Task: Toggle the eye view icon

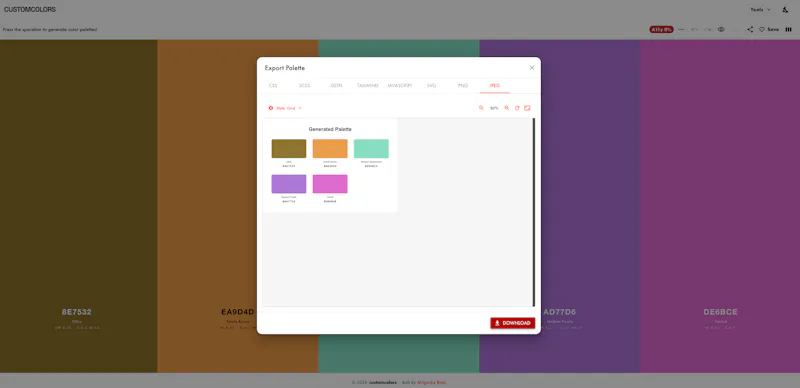Action: pyautogui.click(x=721, y=30)
